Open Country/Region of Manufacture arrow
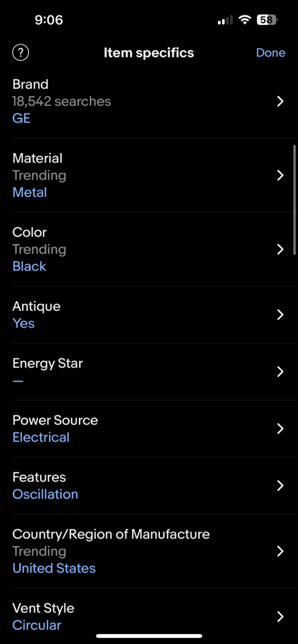The image size is (298, 644). click(x=280, y=551)
